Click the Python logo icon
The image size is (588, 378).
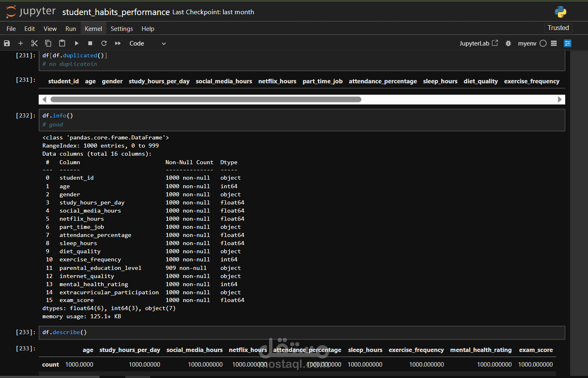pos(561,12)
